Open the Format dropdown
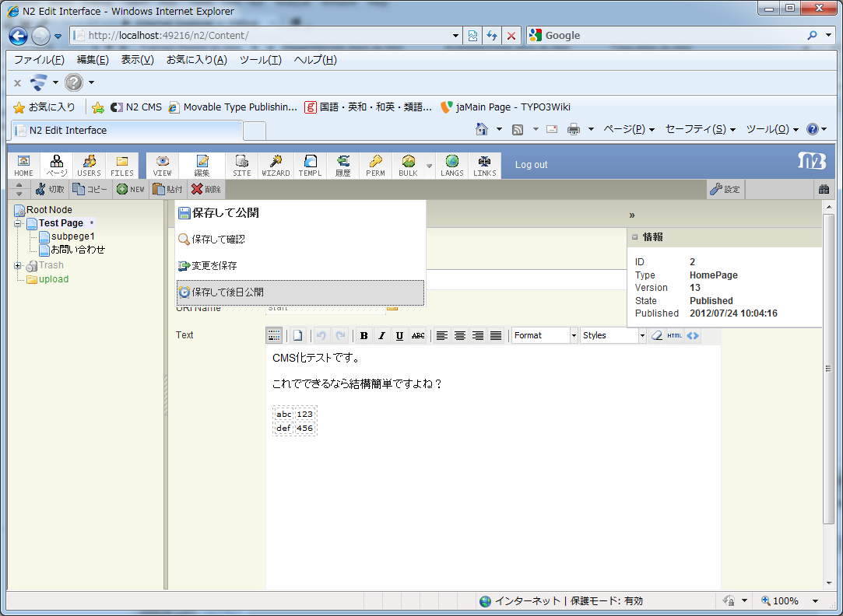Image resolution: width=843 pixels, height=616 pixels. pyautogui.click(x=545, y=336)
